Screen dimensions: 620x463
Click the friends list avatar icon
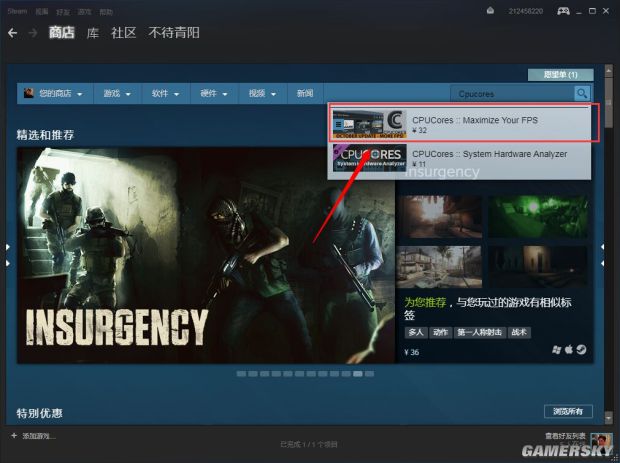(x=600, y=440)
